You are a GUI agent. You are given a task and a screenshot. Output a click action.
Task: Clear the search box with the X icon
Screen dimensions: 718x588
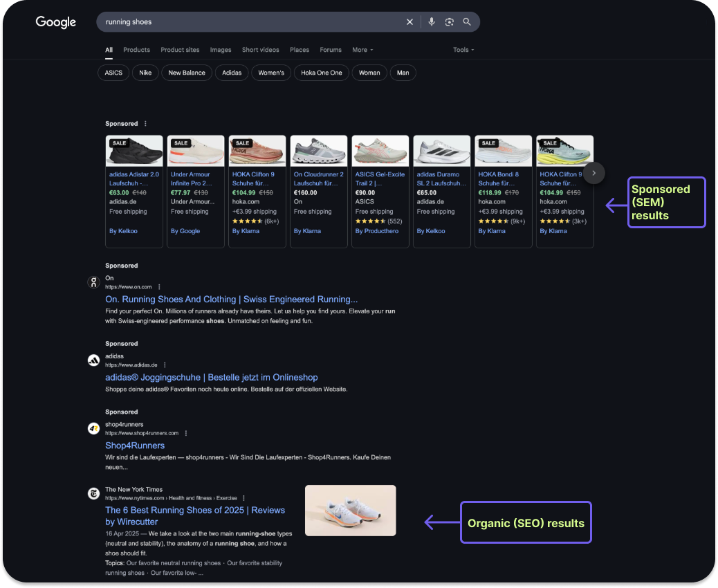coord(409,22)
